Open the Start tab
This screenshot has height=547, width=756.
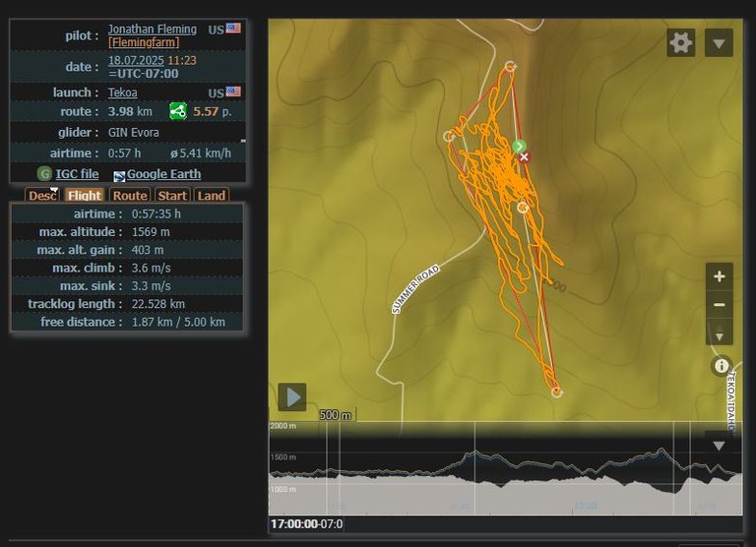tap(172, 195)
